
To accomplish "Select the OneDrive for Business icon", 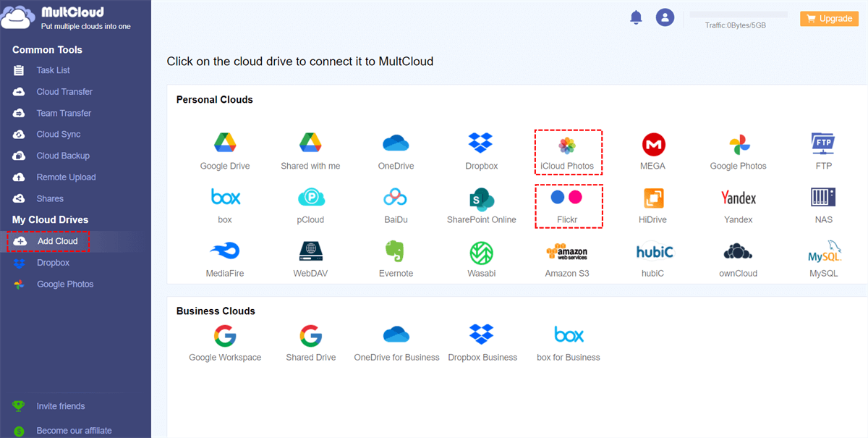I will [396, 334].
